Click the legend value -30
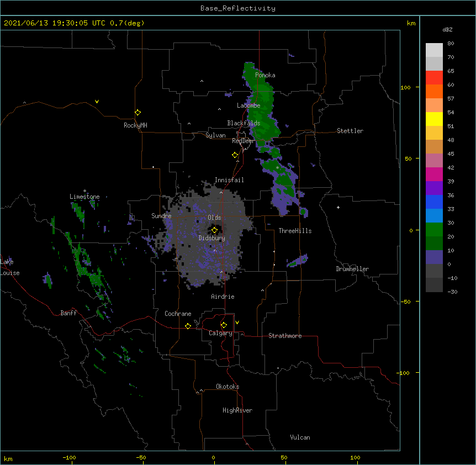The image size is (476, 465). 452,292
